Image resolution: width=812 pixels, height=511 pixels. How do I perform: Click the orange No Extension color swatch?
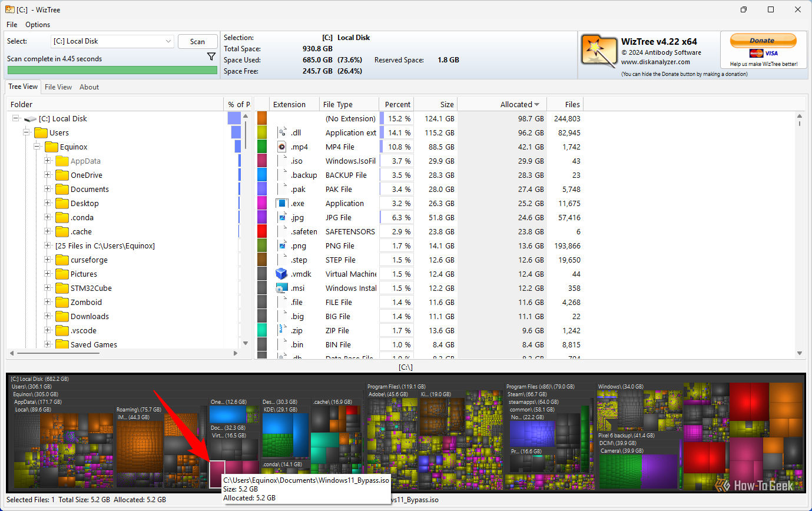click(262, 119)
